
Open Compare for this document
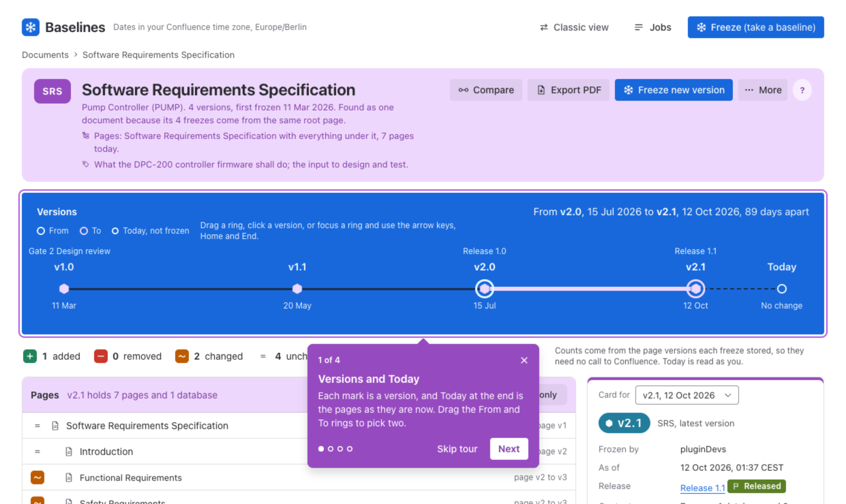486,90
